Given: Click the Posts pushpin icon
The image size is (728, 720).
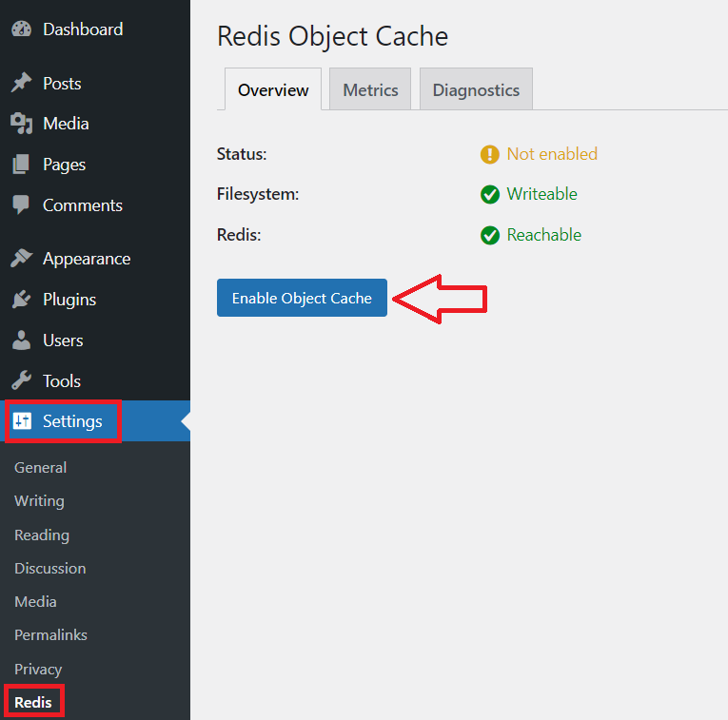Looking at the screenshot, I should [x=21, y=83].
